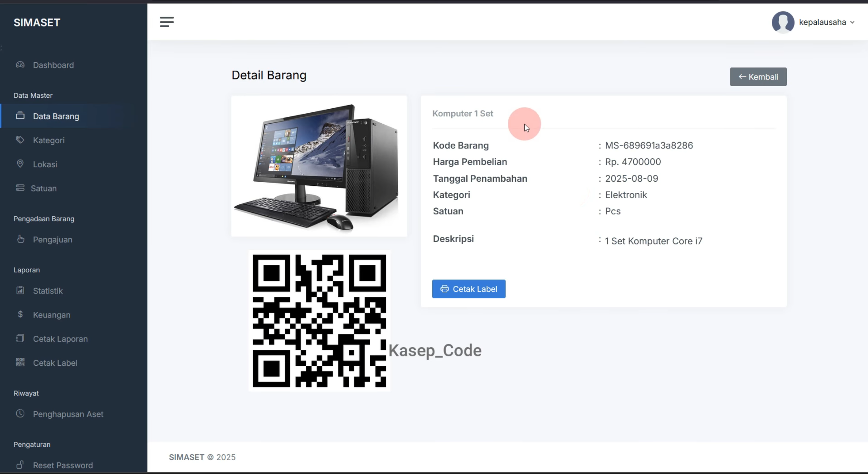Image resolution: width=868 pixels, height=474 pixels.
Task: Click the Kategori tag icon
Action: [20, 140]
